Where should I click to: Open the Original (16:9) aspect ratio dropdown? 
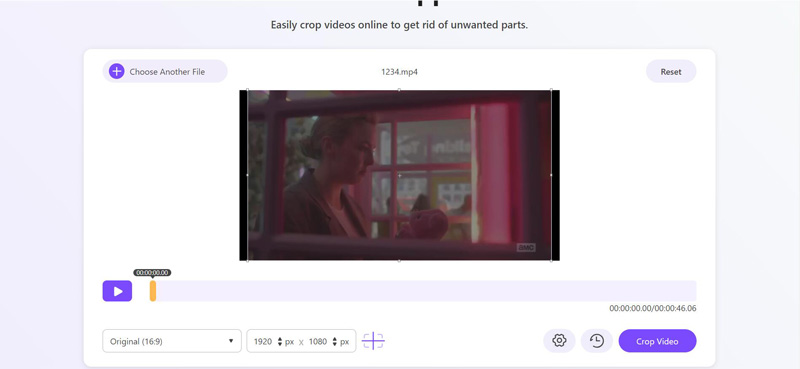172,341
